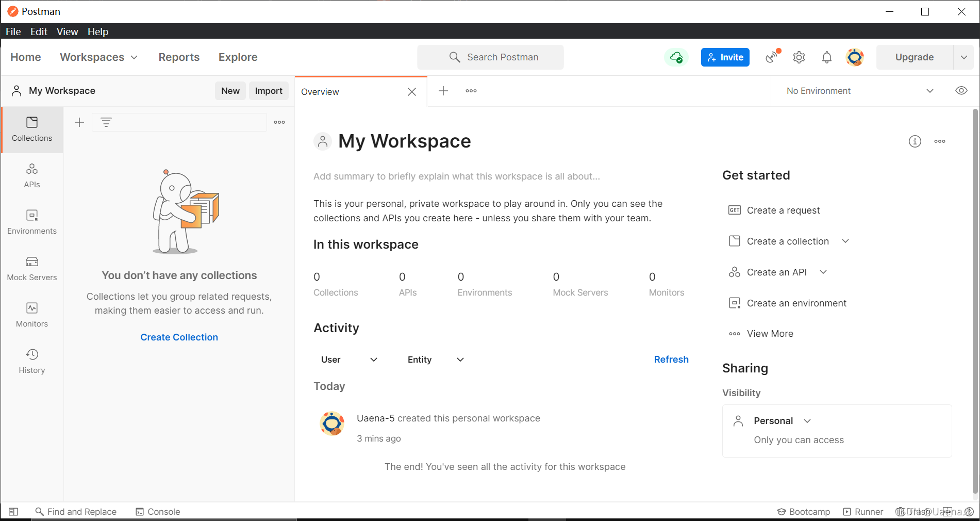Focus the Search Postman field

[490, 57]
